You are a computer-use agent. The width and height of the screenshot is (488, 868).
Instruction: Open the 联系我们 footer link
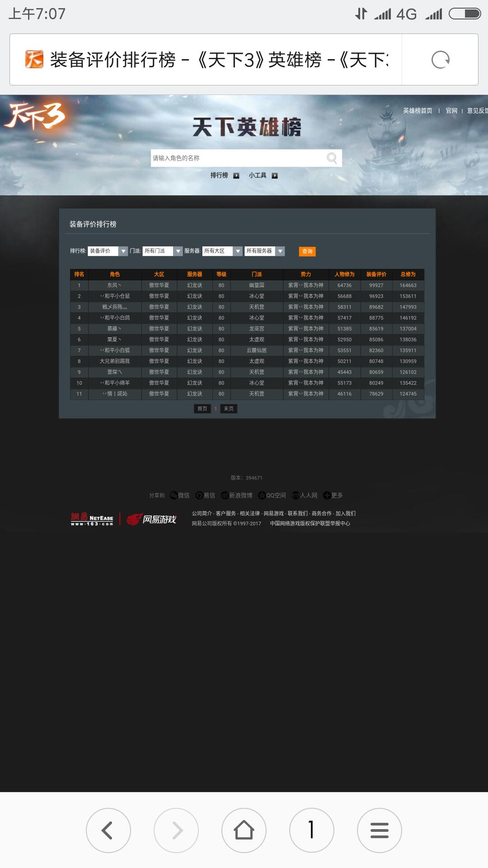pyautogui.click(x=298, y=514)
